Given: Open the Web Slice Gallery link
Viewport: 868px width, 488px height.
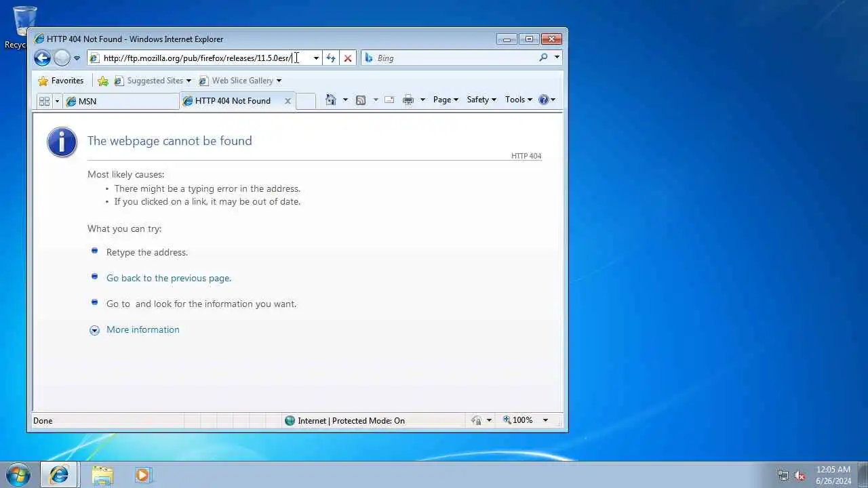Looking at the screenshot, I should pos(240,81).
